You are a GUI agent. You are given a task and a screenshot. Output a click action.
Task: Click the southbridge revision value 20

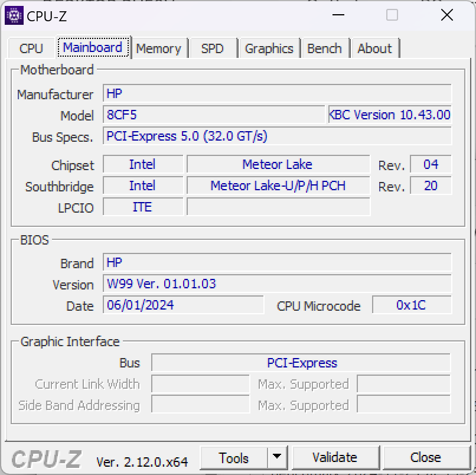[x=431, y=186]
